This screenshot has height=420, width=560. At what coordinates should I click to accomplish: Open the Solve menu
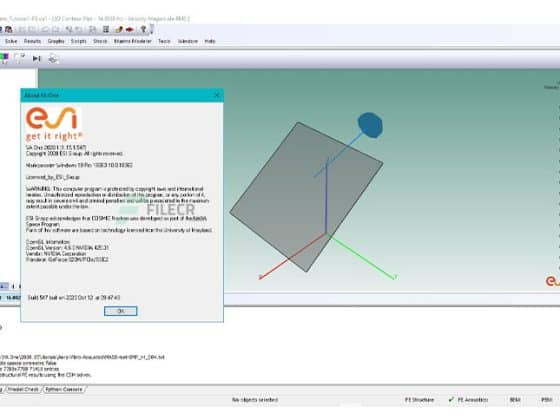point(11,41)
